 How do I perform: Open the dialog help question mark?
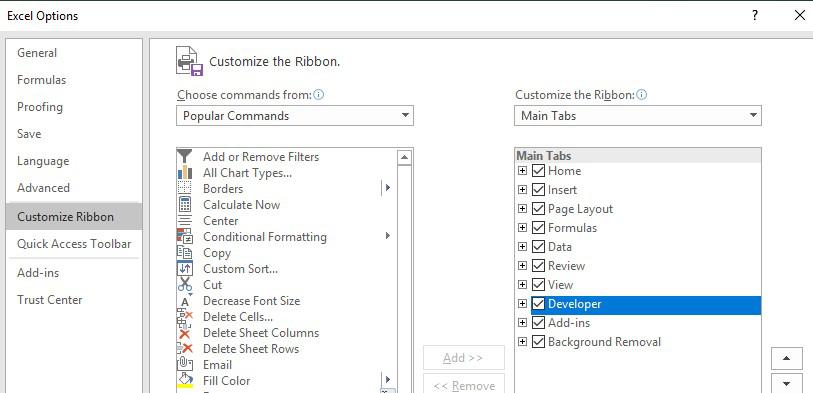755,16
